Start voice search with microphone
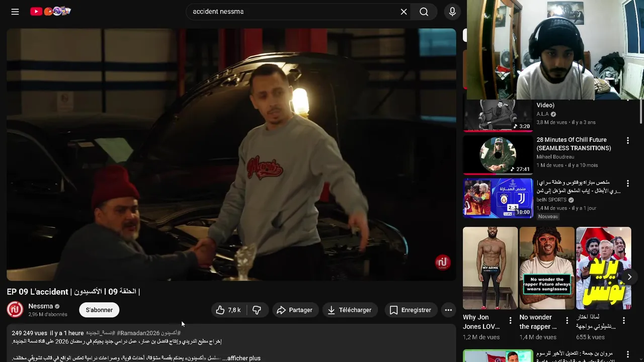 pyautogui.click(x=452, y=12)
